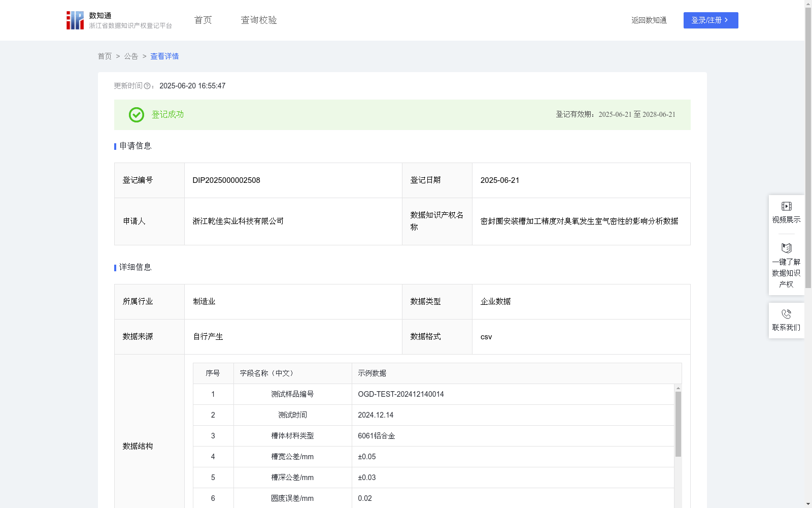Click the 企业数据 data type value
The height and width of the screenshot is (508, 812).
(x=495, y=301)
